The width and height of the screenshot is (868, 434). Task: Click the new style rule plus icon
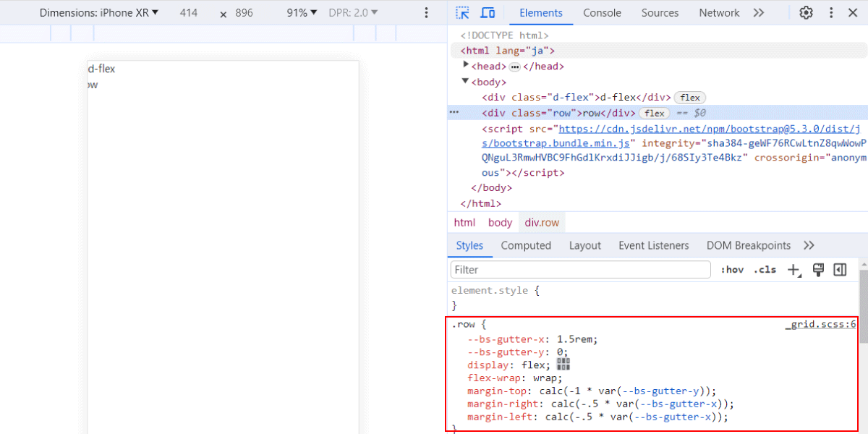coord(794,270)
